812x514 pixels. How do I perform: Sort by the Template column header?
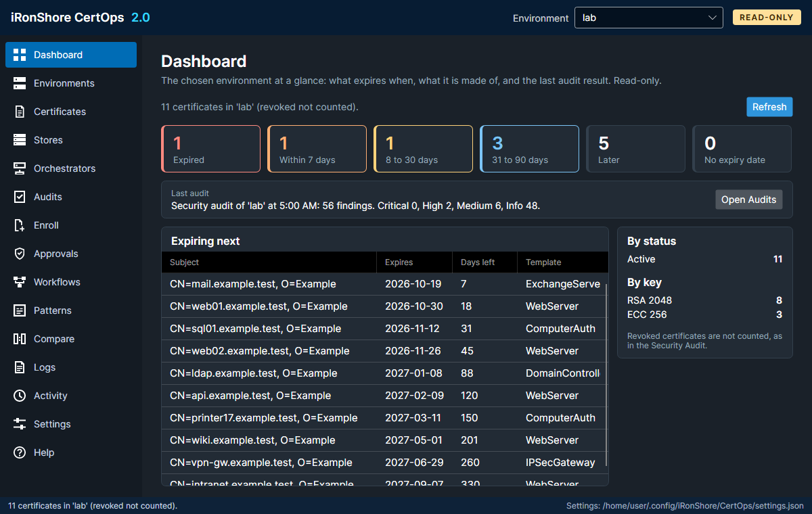(x=563, y=262)
